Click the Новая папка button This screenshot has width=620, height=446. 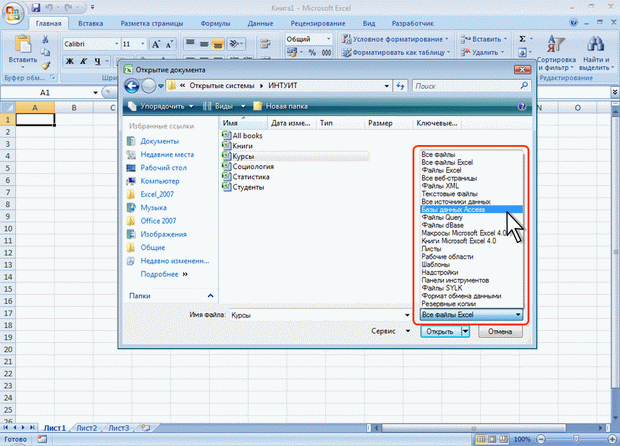(x=281, y=106)
